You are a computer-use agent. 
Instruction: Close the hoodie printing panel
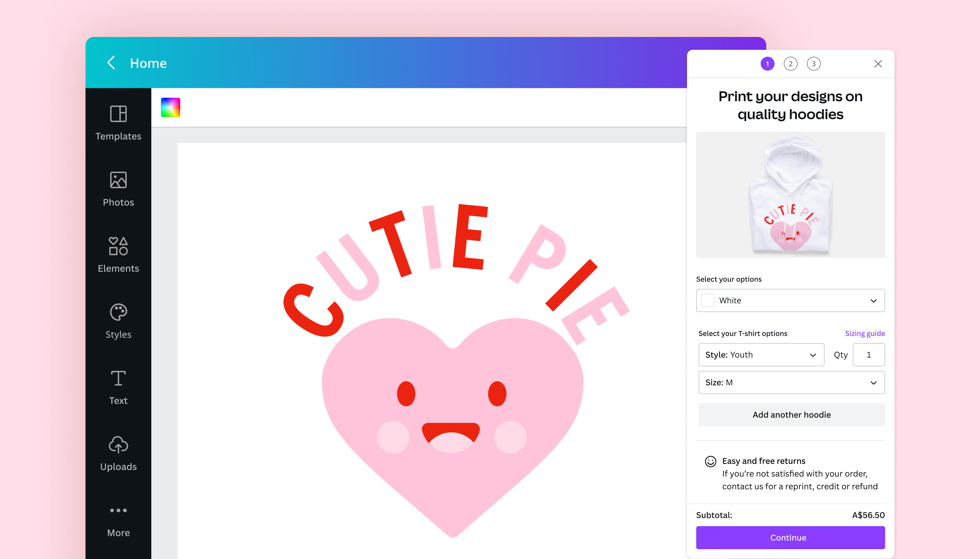click(x=878, y=64)
